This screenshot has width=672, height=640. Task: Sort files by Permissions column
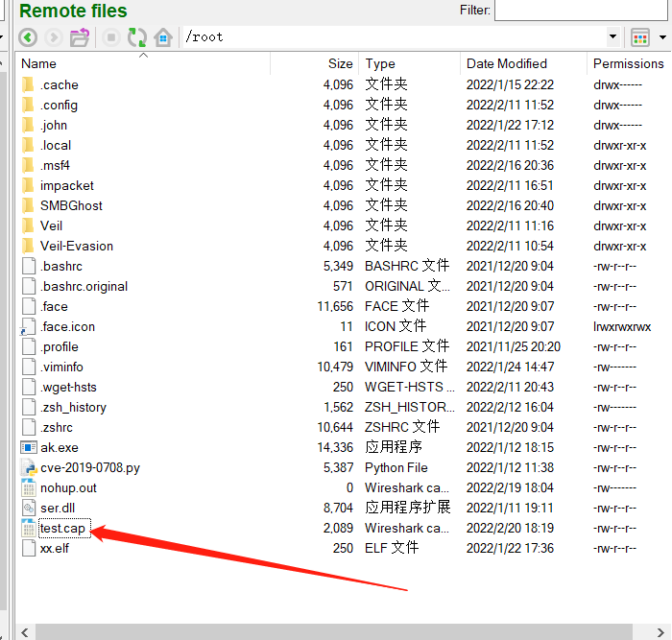pyautogui.click(x=628, y=64)
